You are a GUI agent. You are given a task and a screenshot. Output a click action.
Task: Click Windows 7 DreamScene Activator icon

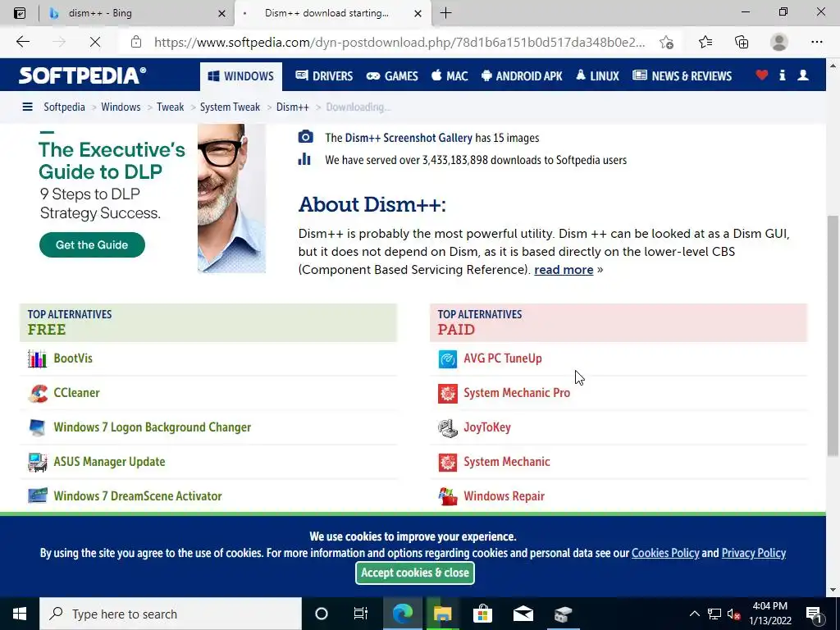(38, 496)
